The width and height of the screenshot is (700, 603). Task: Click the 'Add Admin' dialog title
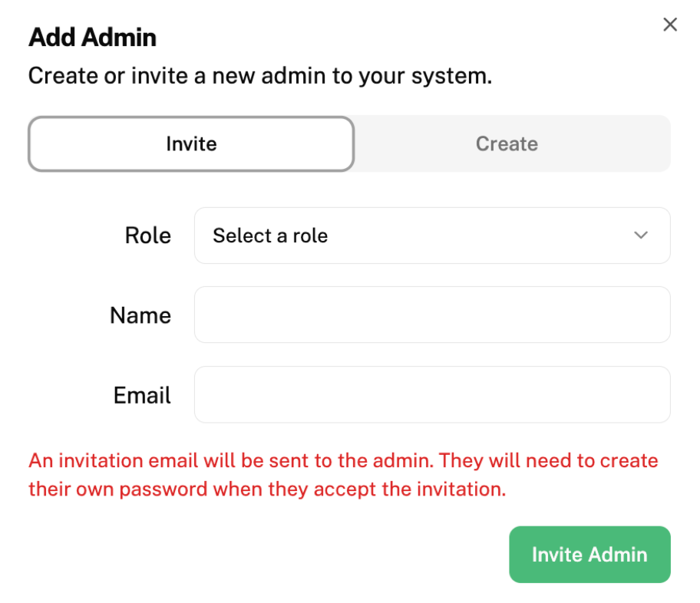[x=91, y=37]
